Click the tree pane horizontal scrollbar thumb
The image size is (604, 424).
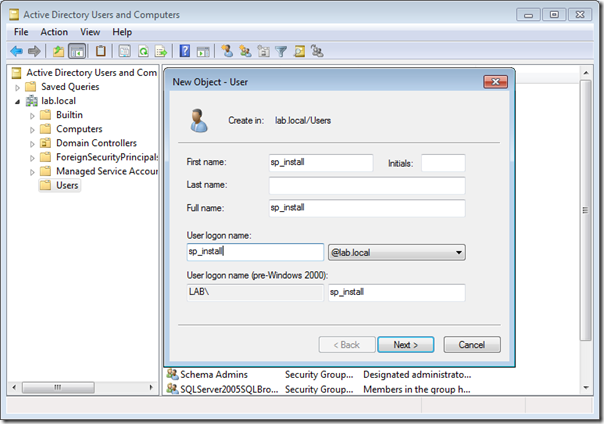coord(58,387)
